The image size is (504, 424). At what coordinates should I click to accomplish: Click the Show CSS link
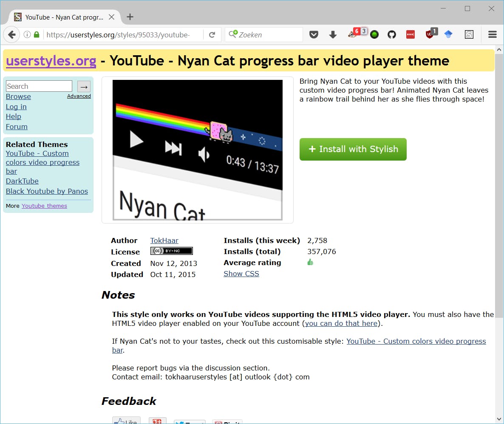241,274
